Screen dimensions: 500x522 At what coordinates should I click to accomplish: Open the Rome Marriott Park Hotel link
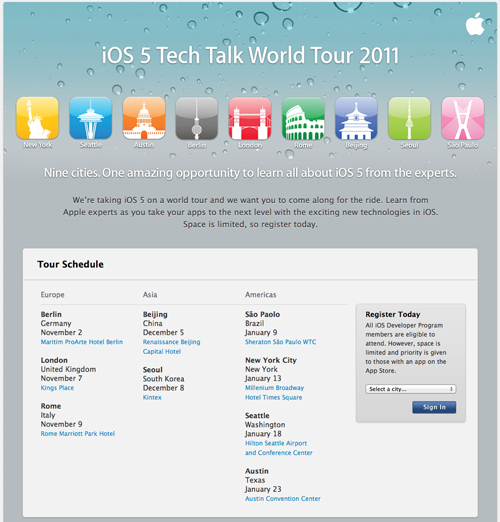(78, 434)
